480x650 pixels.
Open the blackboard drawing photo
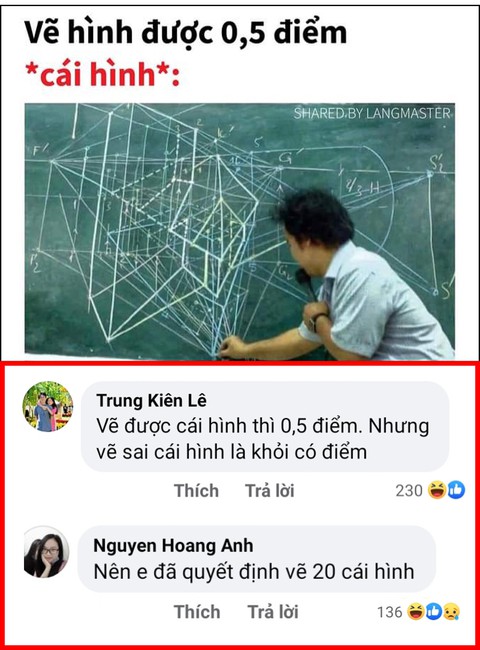pyautogui.click(x=240, y=231)
